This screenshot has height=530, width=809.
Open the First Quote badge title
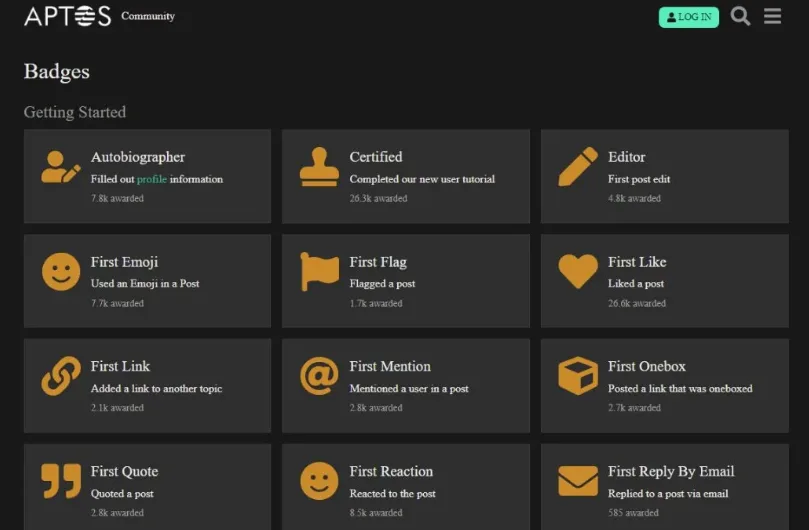click(124, 471)
